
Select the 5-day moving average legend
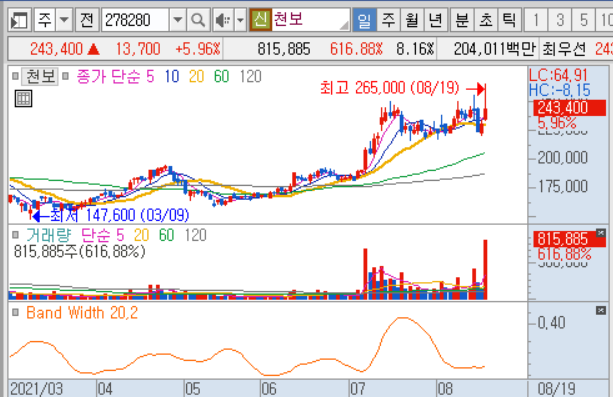click(150, 76)
